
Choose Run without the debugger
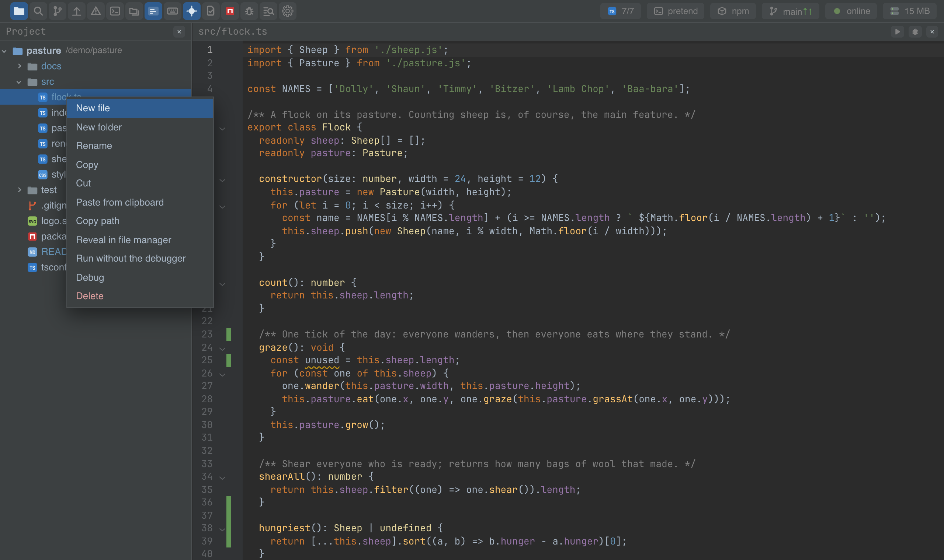pos(140,259)
